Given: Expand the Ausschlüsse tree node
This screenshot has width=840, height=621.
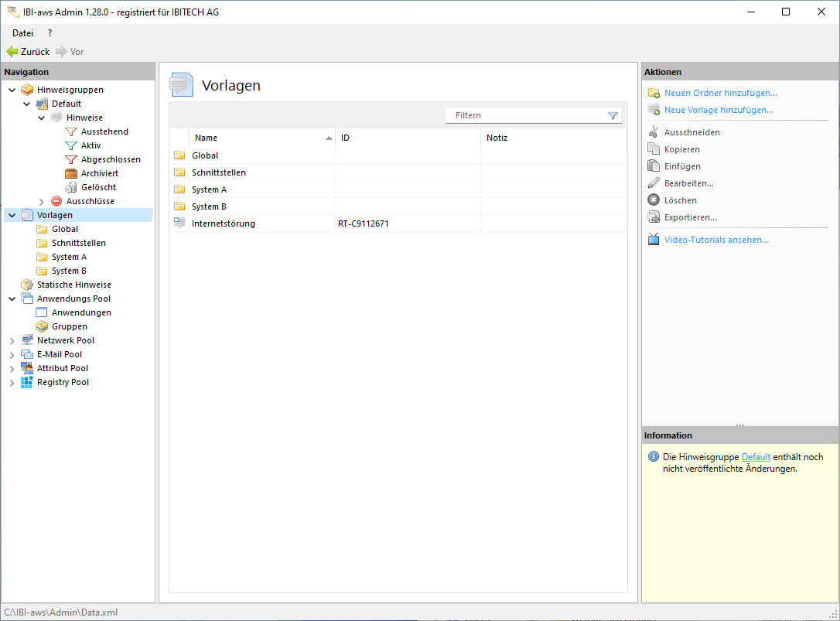Looking at the screenshot, I should [41, 201].
